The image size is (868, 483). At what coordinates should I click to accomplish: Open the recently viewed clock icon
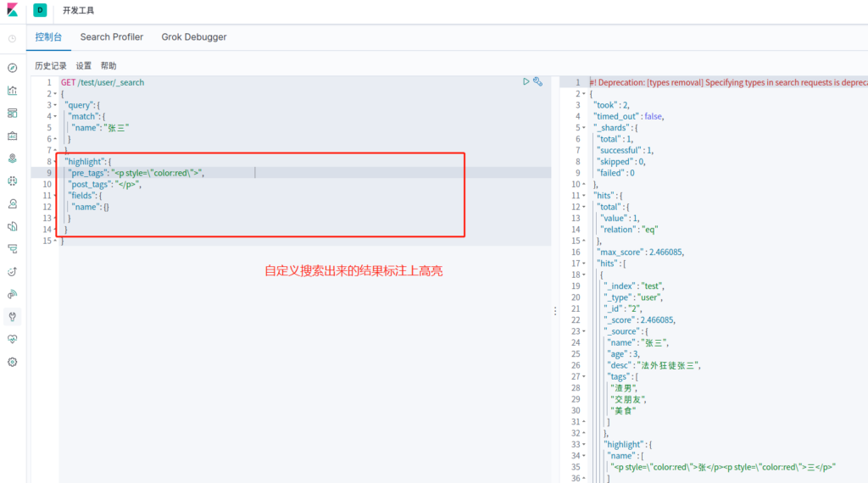pos(12,38)
